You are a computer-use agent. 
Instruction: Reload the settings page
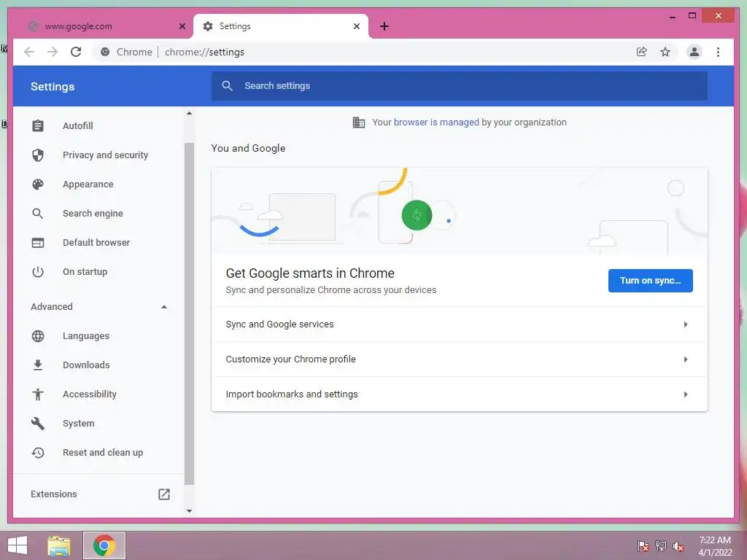point(76,52)
